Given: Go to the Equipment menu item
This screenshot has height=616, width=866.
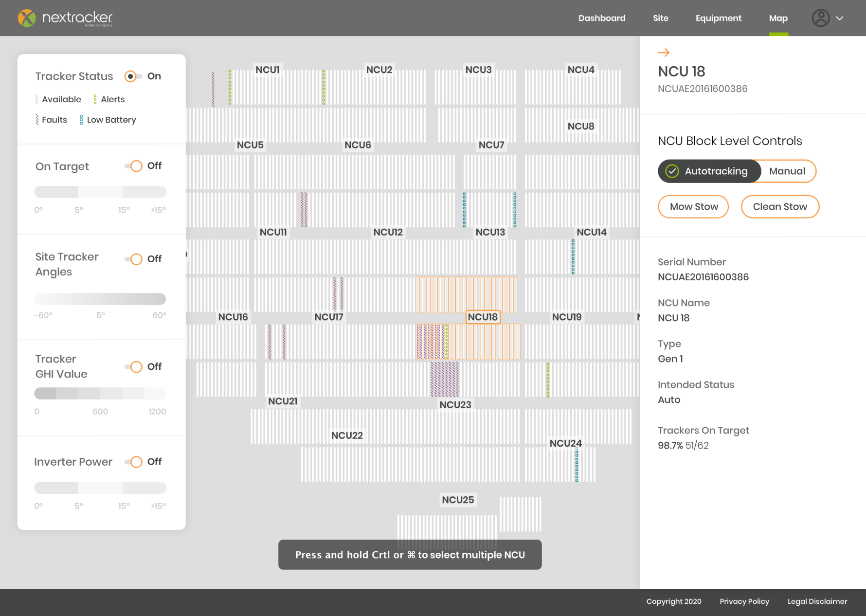Looking at the screenshot, I should pyautogui.click(x=718, y=18).
